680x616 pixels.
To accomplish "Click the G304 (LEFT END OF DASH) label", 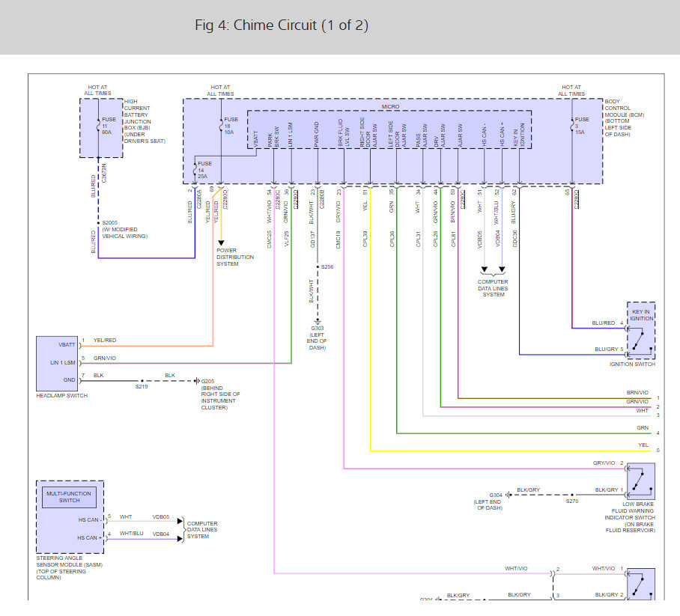I will pyautogui.click(x=488, y=501).
